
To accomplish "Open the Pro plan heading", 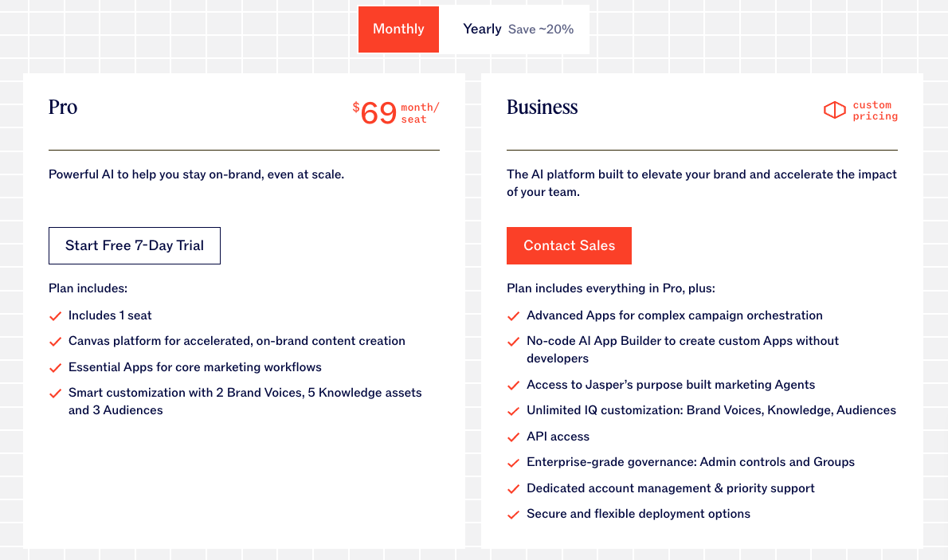I will coord(63,108).
